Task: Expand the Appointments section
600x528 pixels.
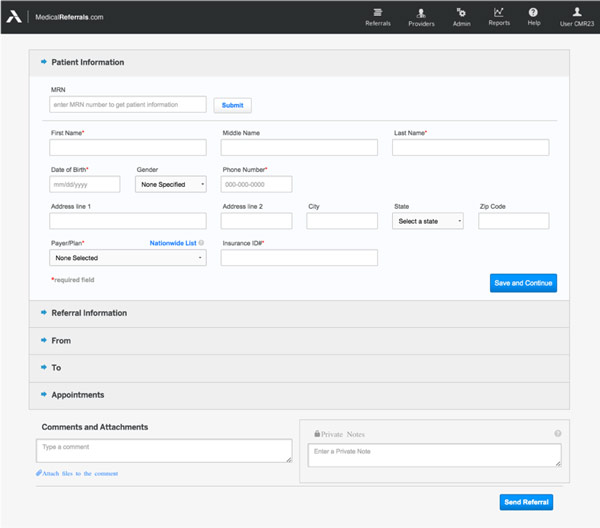Action: 77,395
